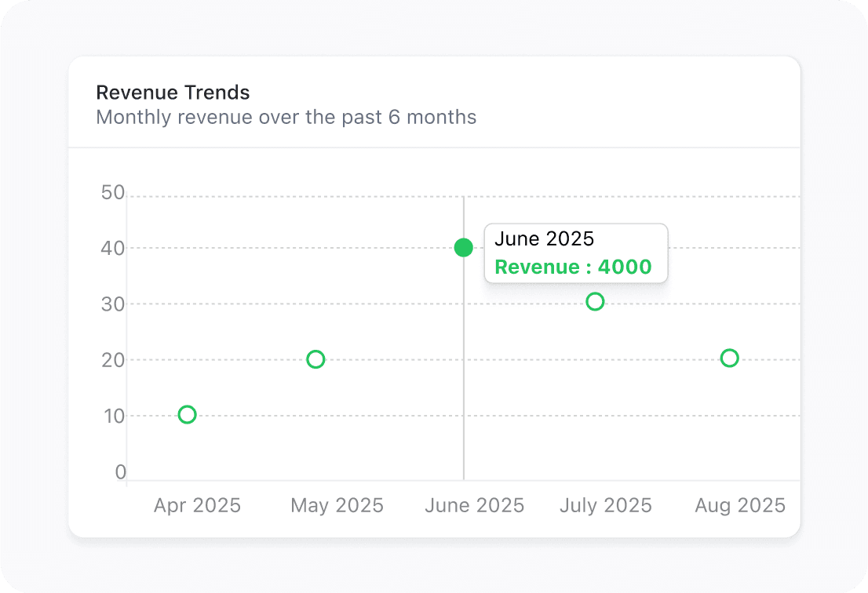Toggle the June 2025 point selection off
This screenshot has width=868, height=593.
462,247
